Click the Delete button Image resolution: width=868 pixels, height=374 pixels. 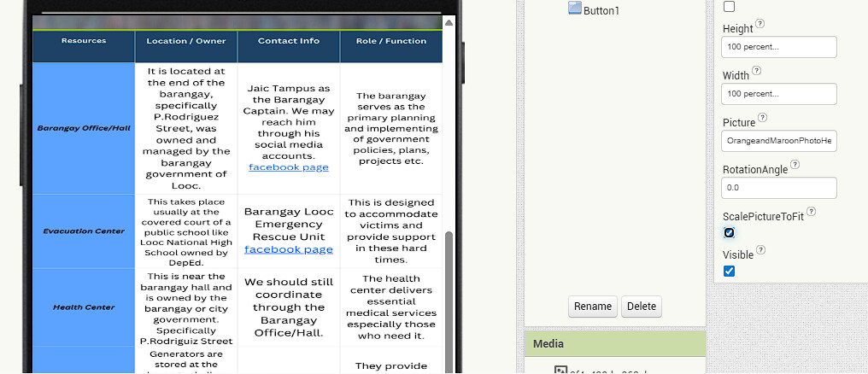(x=641, y=307)
